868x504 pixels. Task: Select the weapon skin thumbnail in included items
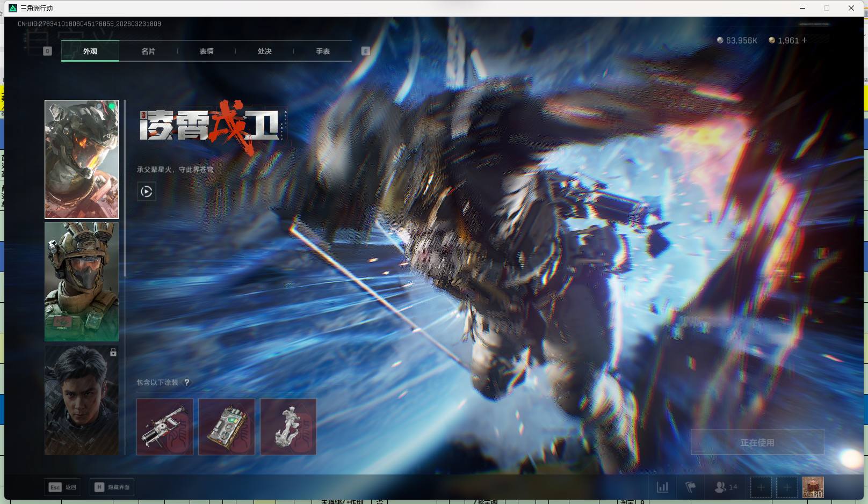point(165,427)
